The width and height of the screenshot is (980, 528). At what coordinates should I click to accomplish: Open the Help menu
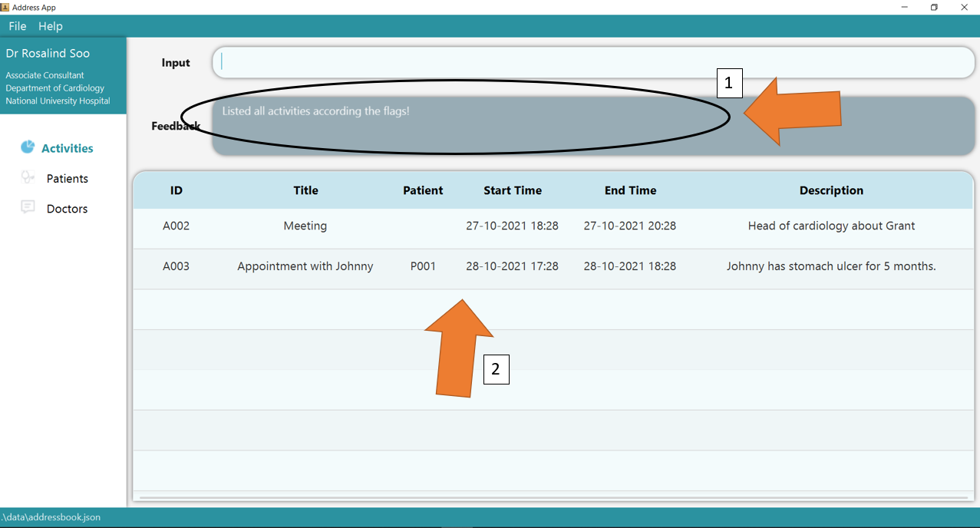[x=51, y=26]
